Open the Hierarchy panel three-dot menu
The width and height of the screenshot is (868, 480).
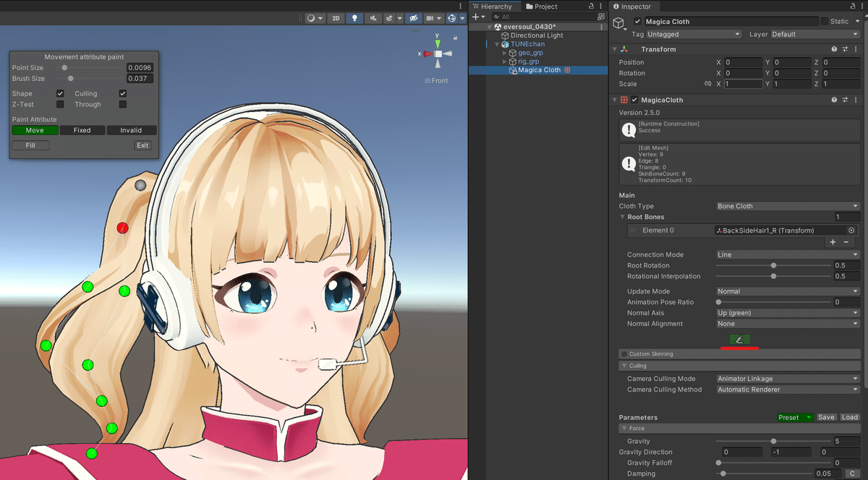tap(602, 7)
